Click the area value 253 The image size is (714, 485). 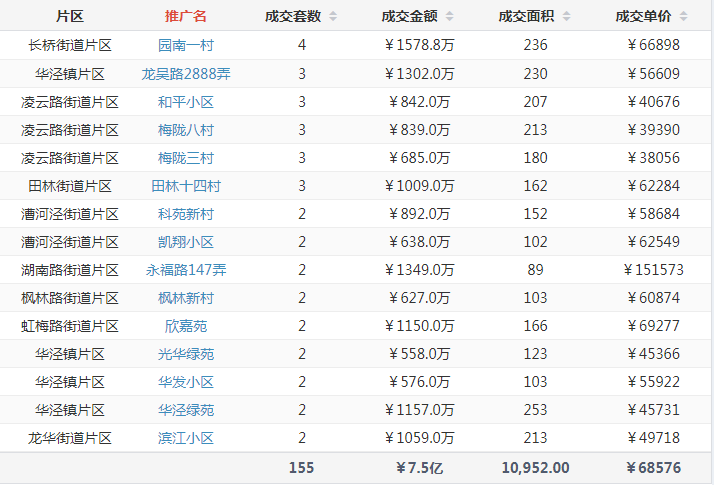pos(536,410)
